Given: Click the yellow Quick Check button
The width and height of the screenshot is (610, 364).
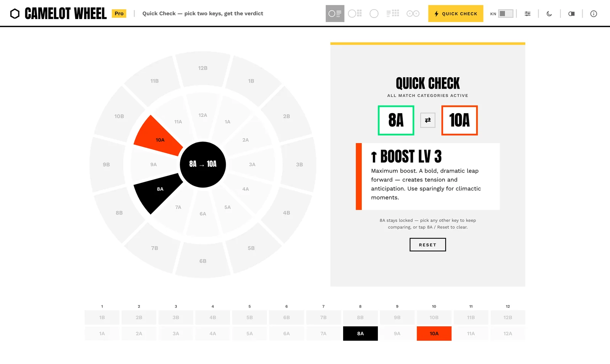Looking at the screenshot, I should [x=456, y=14].
